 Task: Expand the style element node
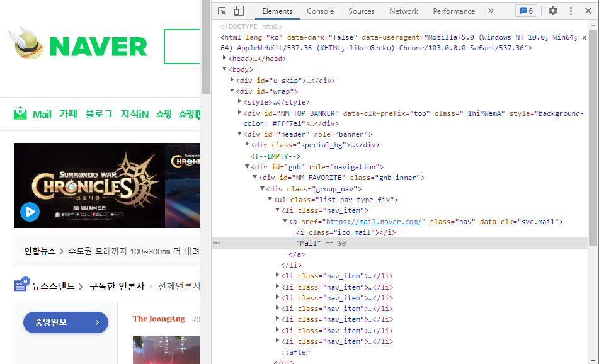click(240, 101)
